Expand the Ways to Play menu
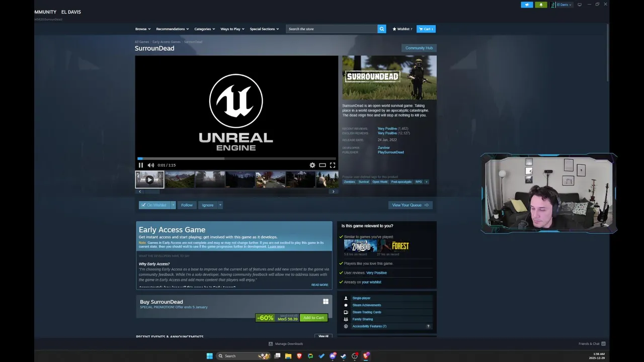The image size is (644, 362). pos(232,29)
